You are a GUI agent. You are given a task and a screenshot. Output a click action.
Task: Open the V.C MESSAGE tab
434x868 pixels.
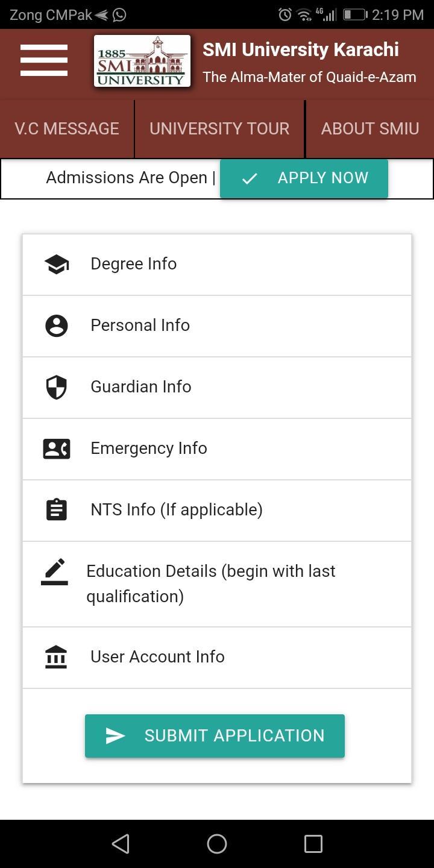pos(67,128)
